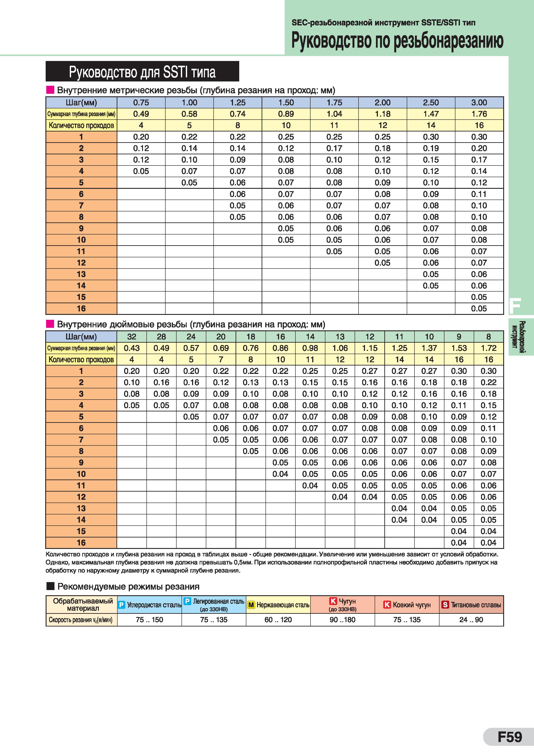Click the "Нержавеющая сталь" material label

click(x=283, y=605)
